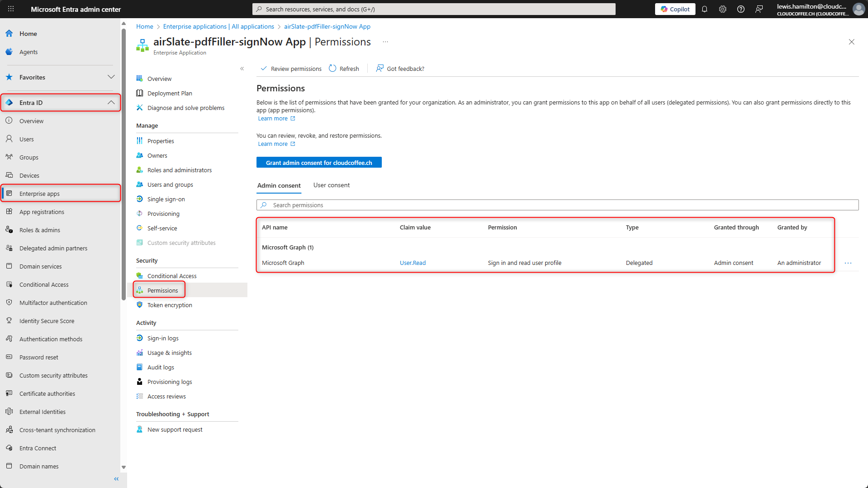This screenshot has height=488, width=868.
Task: Click the feedback icon in top bar
Action: [759, 9]
